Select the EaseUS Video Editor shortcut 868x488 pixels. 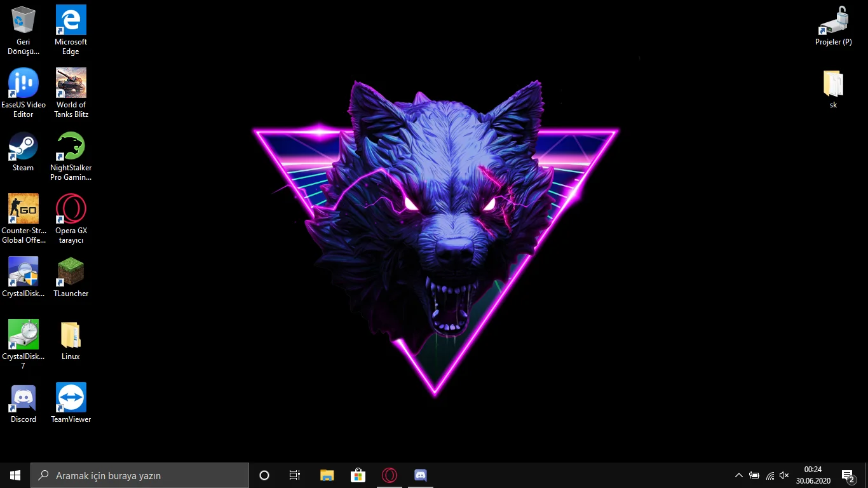(24, 93)
